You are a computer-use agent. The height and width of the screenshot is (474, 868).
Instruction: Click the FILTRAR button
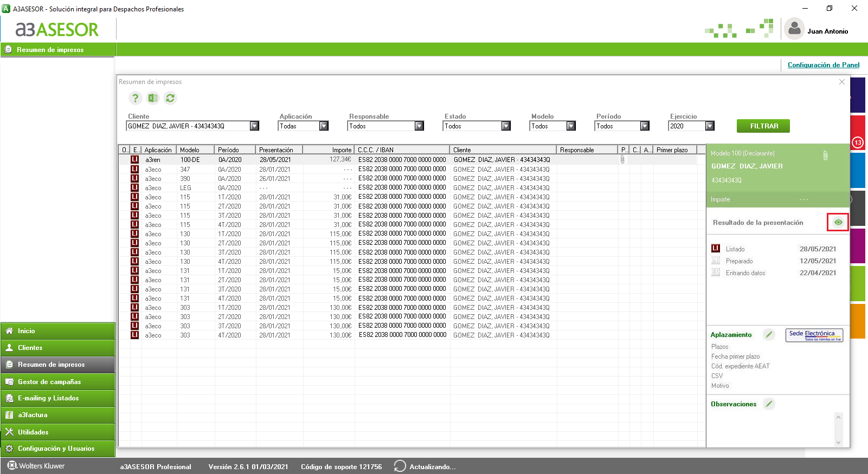click(763, 126)
